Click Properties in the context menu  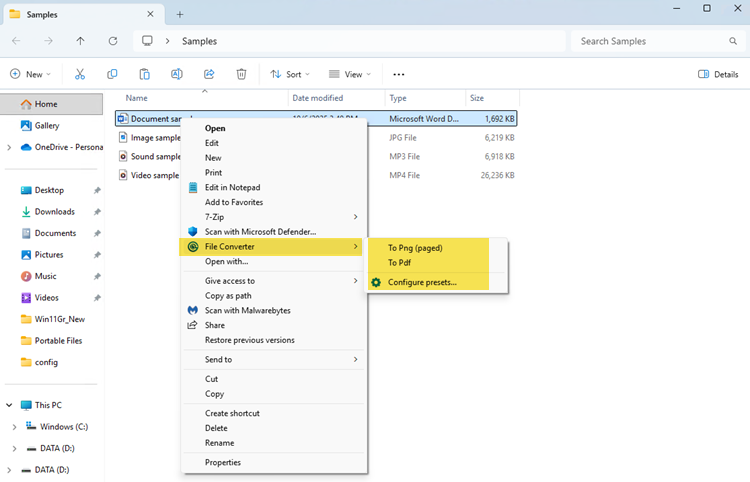(223, 462)
